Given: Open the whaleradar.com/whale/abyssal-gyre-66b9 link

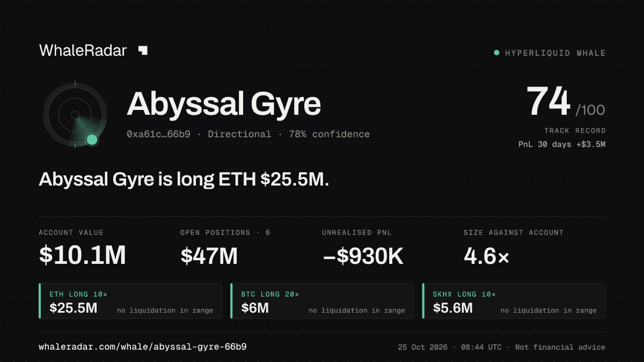Looking at the screenshot, I should point(143,347).
